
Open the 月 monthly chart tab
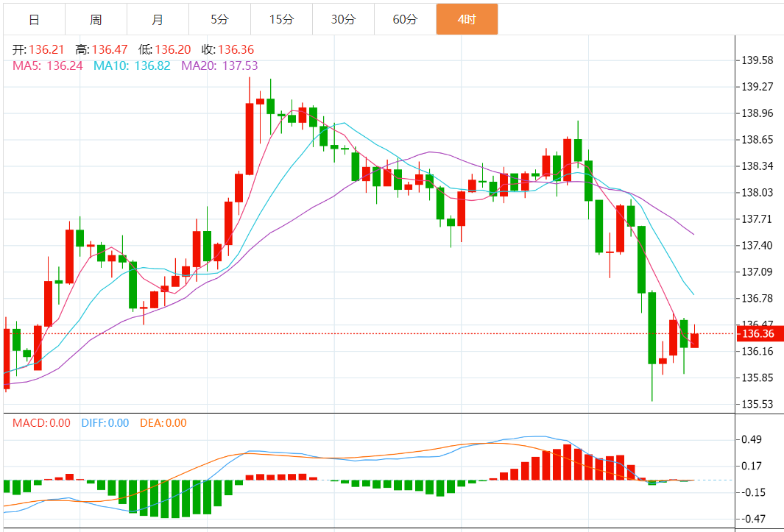point(158,20)
